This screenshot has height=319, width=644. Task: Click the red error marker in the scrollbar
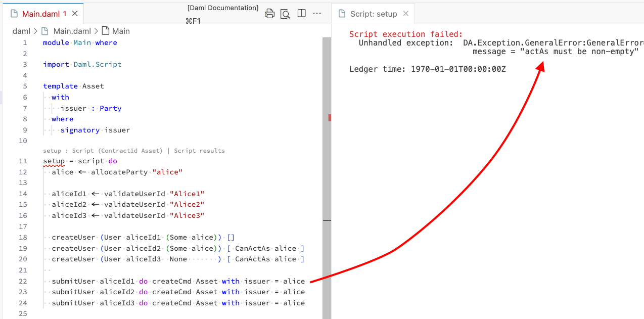pyautogui.click(x=330, y=118)
